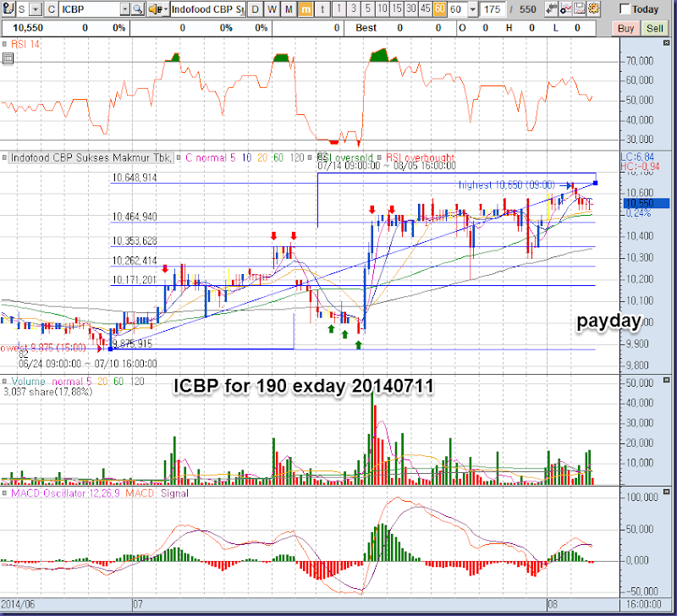Screen dimensions: 677x616
Task: Open the custom interval 60 dropdown
Action: (x=473, y=9)
